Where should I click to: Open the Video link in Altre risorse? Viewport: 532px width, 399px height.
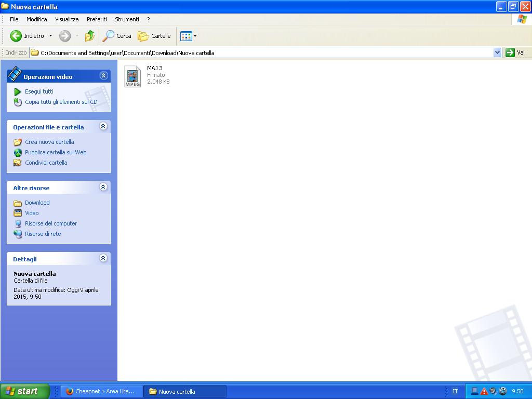pos(32,213)
